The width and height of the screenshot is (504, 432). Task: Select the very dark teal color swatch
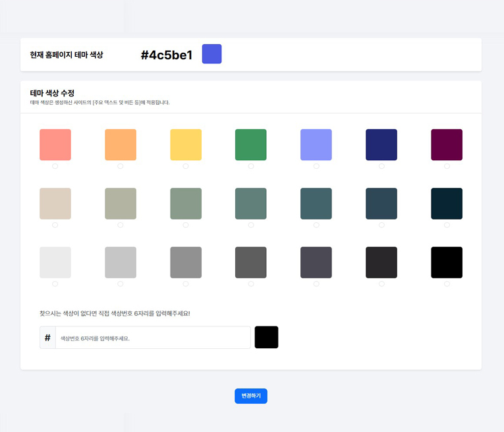pyautogui.click(x=447, y=204)
